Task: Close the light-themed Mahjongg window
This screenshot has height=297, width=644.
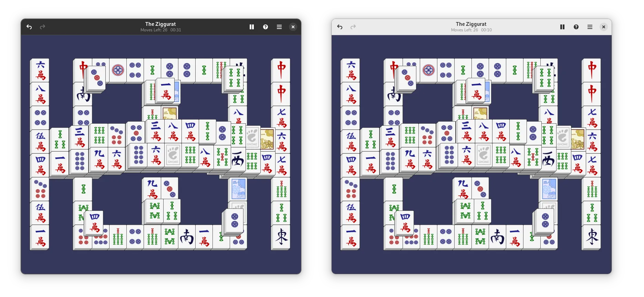Action: [x=604, y=27]
